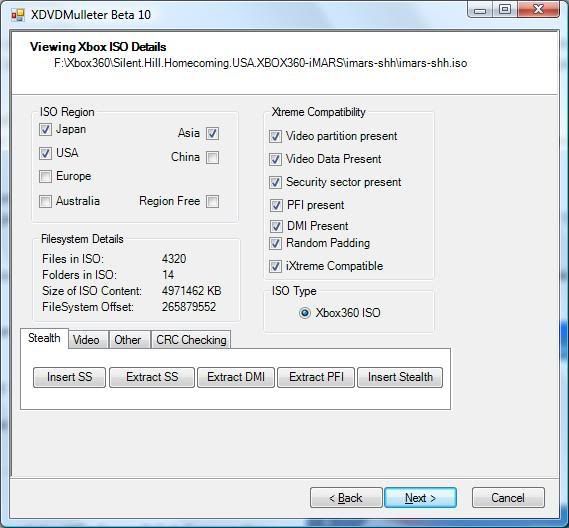Toggle PFI present checkbox

click(x=276, y=205)
